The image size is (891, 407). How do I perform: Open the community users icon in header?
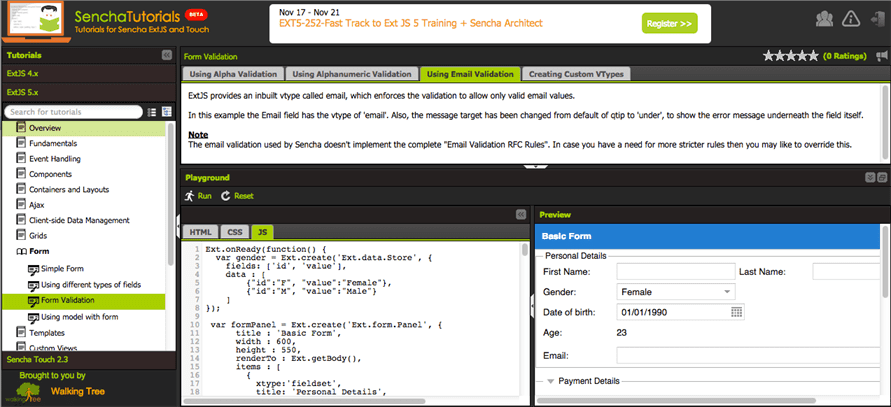pos(824,19)
